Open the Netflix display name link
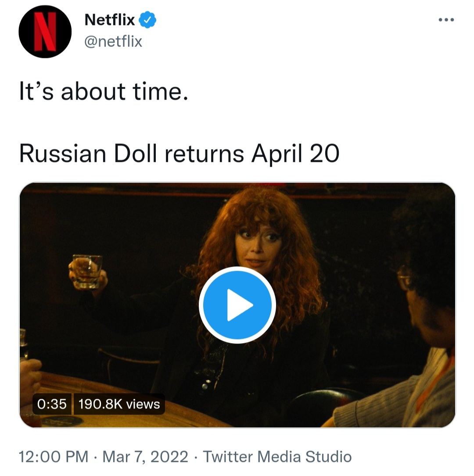Viewport: 474px width, 476px height. pos(109,20)
